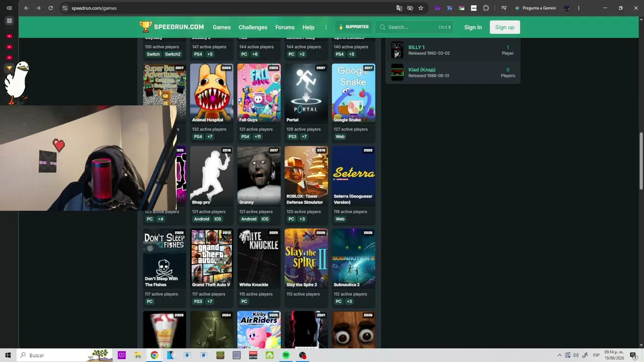Open the Kirby Air Riders cover
Viewport: 644px width, 362px height.
click(x=259, y=330)
